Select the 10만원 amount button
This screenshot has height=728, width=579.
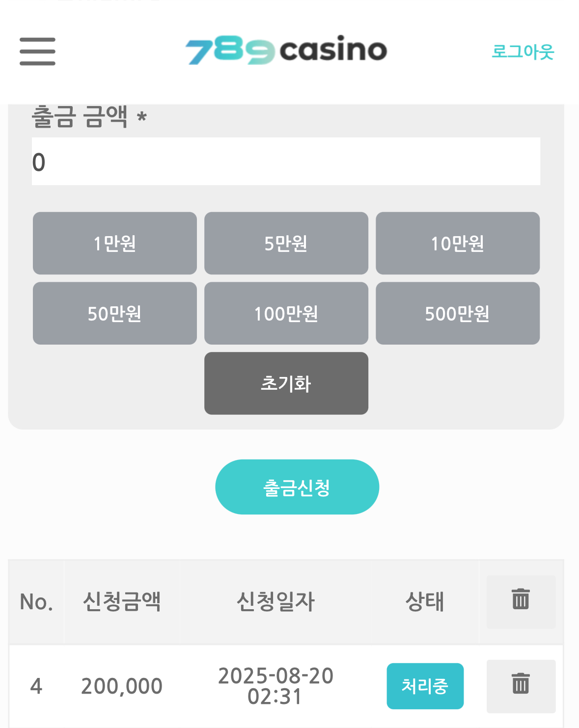tap(458, 243)
